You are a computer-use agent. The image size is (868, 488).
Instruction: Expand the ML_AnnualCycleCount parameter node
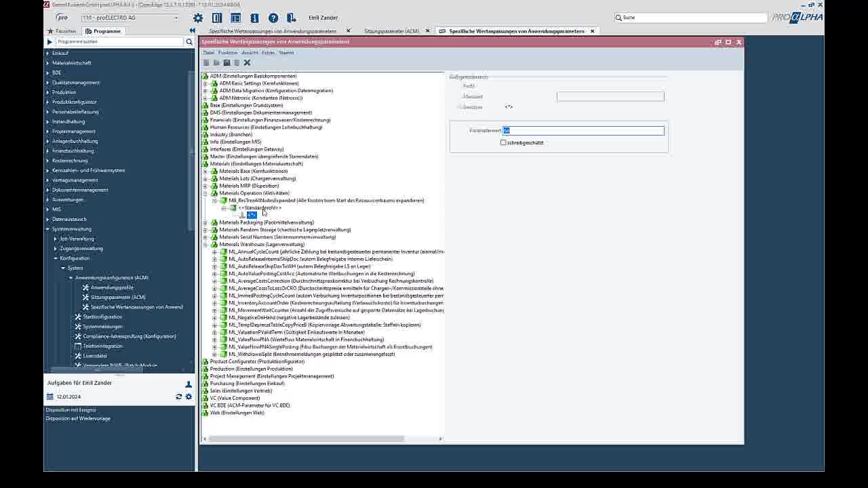pos(214,252)
